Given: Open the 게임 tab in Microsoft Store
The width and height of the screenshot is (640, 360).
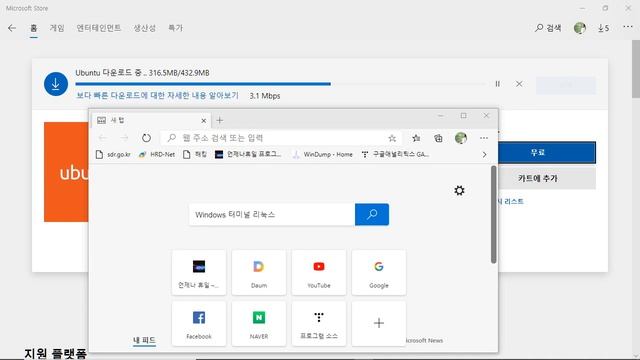Looking at the screenshot, I should tap(57, 28).
